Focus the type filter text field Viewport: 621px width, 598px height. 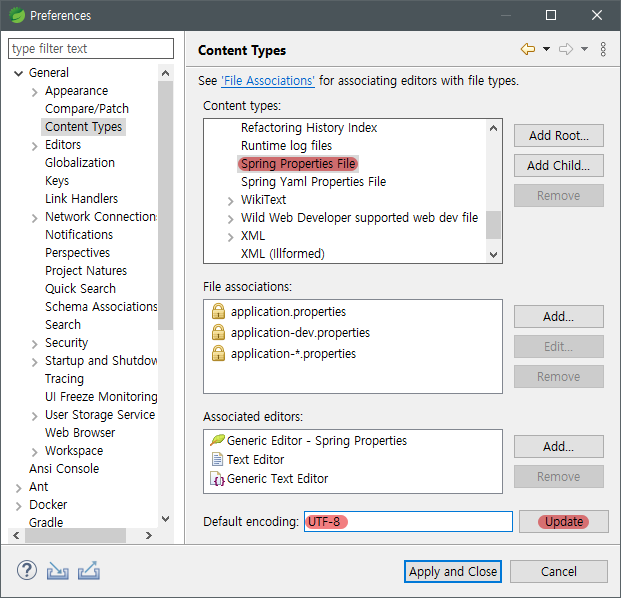point(91,48)
